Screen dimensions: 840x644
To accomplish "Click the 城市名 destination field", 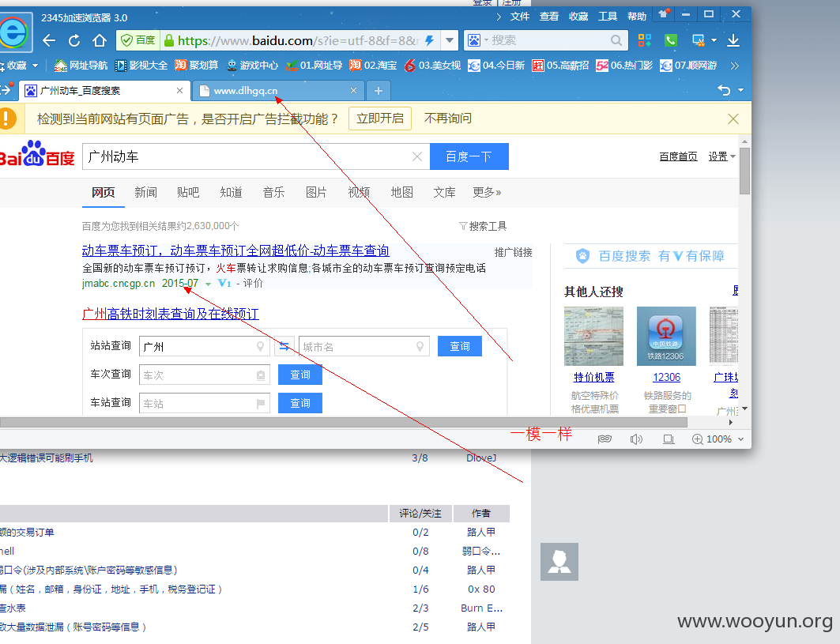I will [364, 347].
